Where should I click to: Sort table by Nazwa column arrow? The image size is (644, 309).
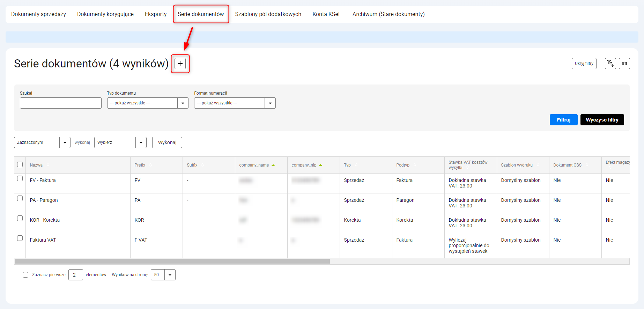click(x=48, y=165)
